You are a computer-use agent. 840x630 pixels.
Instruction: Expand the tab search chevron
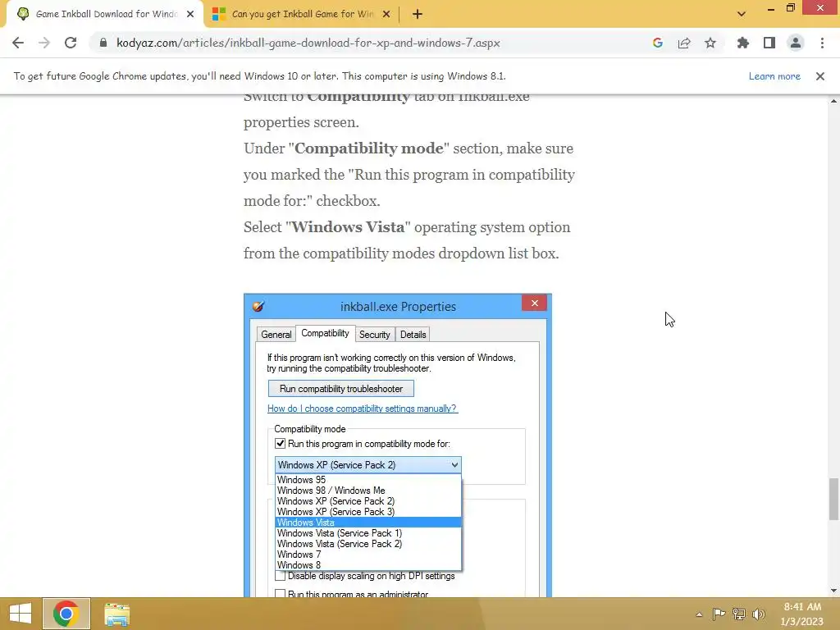(x=742, y=14)
